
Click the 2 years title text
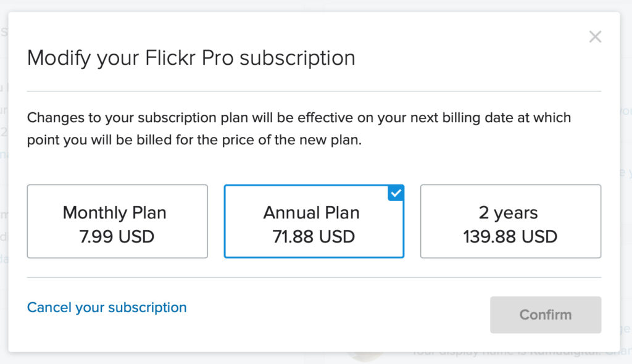click(x=508, y=213)
